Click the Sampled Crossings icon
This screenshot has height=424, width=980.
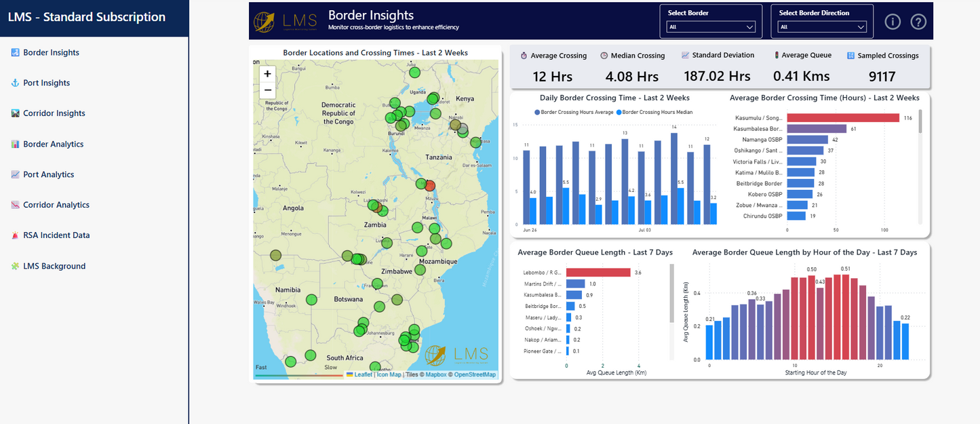[x=850, y=56]
